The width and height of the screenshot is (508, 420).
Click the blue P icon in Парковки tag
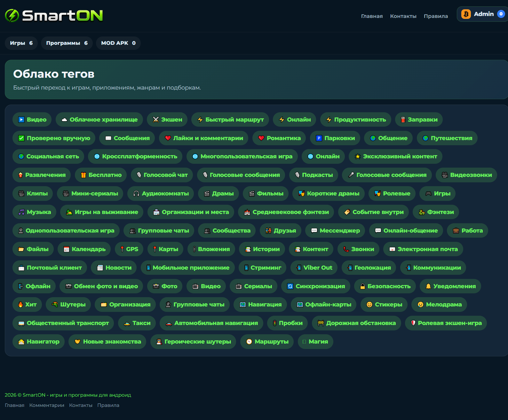(319, 138)
